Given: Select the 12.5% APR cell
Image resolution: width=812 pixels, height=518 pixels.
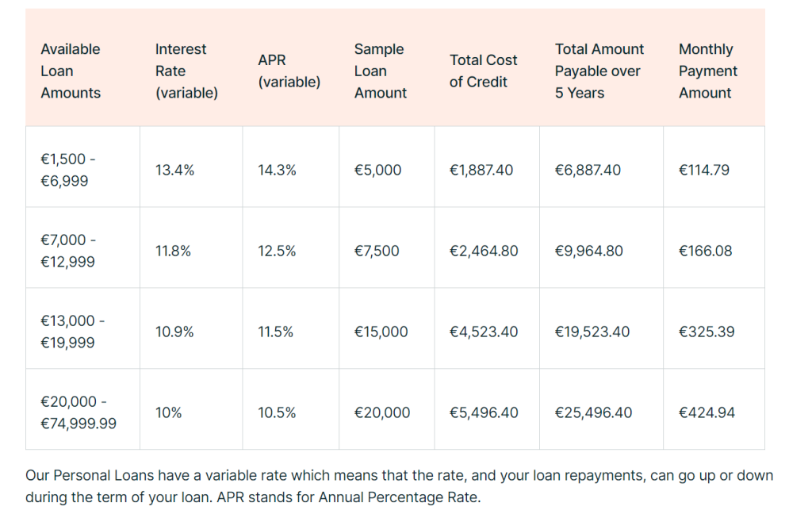Looking at the screenshot, I should [x=277, y=251].
